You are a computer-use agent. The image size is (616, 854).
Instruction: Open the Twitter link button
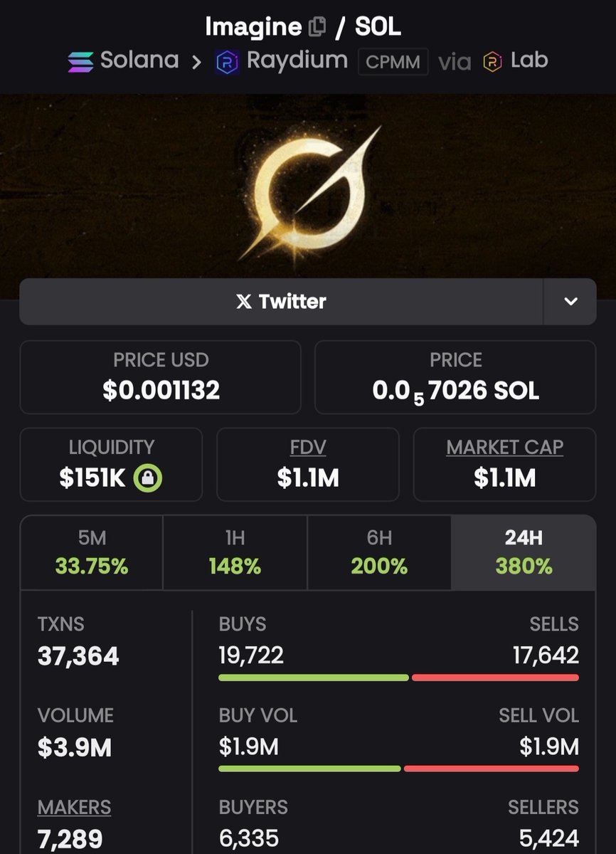tap(281, 302)
